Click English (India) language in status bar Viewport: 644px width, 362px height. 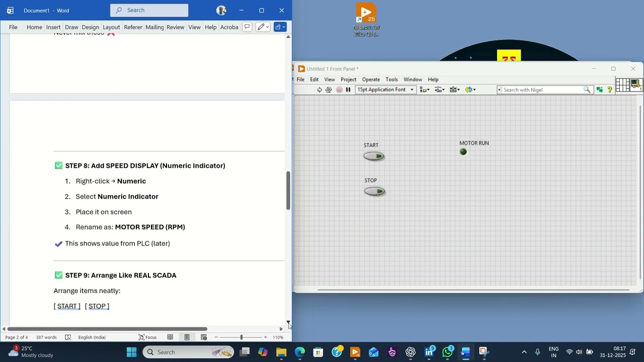92,337
